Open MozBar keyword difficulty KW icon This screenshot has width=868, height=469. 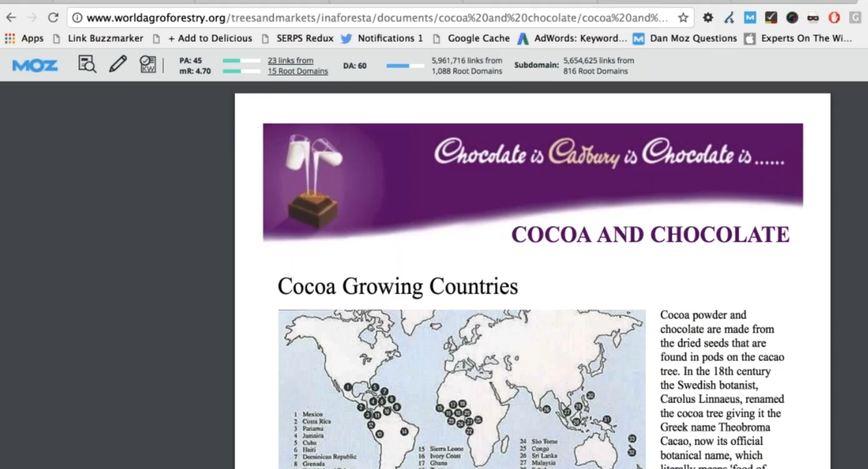[x=147, y=64]
